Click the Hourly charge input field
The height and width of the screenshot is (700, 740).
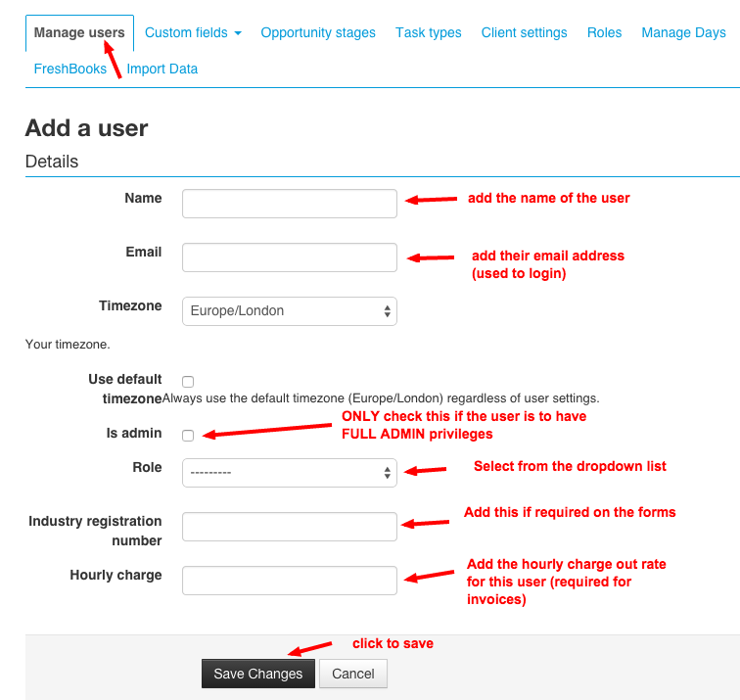coord(290,581)
